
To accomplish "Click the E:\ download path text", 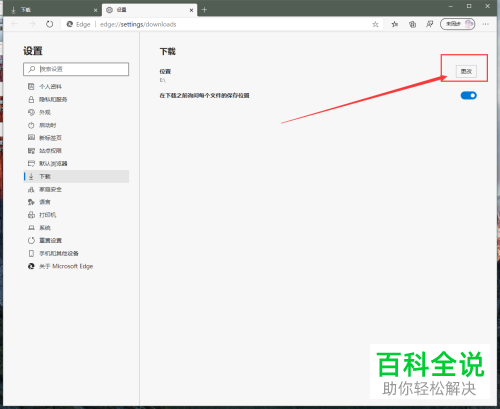I will click(x=163, y=80).
